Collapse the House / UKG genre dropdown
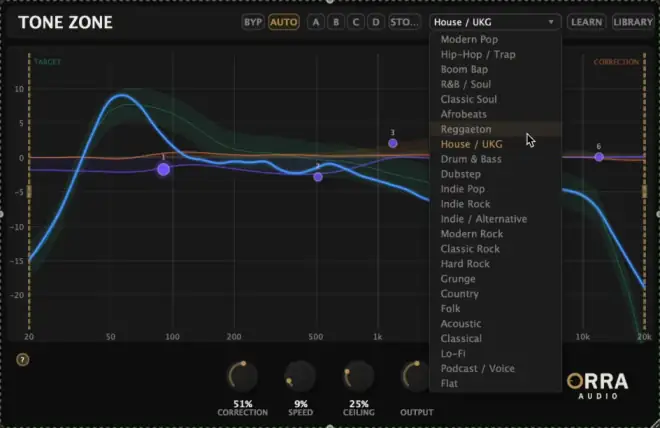 point(495,22)
